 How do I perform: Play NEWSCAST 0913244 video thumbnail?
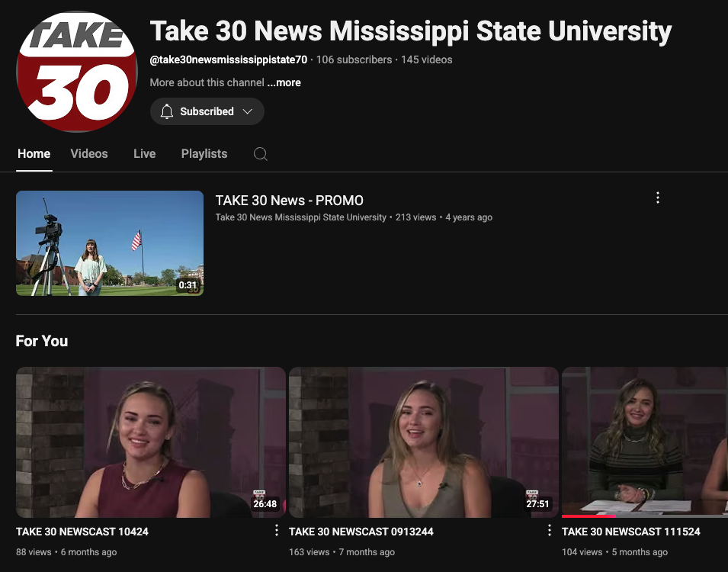(x=423, y=442)
